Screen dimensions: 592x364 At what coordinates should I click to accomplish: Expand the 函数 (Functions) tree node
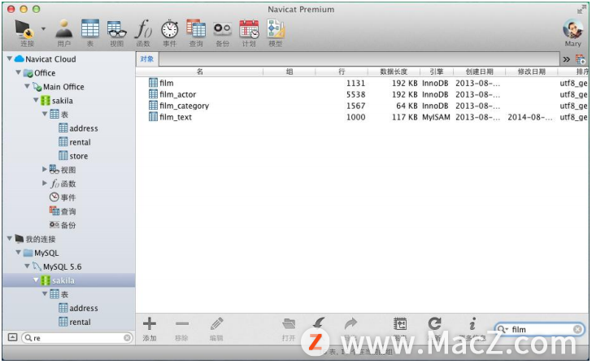pyautogui.click(x=45, y=184)
